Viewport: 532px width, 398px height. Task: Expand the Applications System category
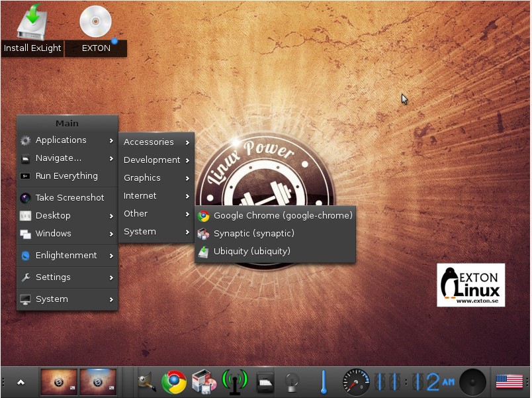point(156,232)
